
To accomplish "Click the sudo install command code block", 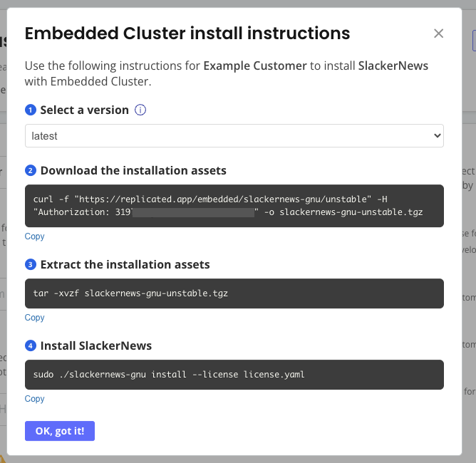I will (234, 374).
